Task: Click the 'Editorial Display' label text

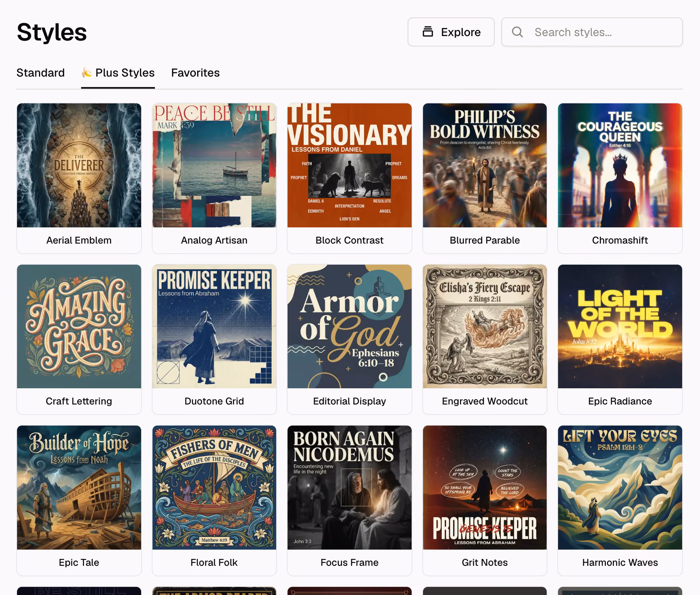Action: pos(350,401)
